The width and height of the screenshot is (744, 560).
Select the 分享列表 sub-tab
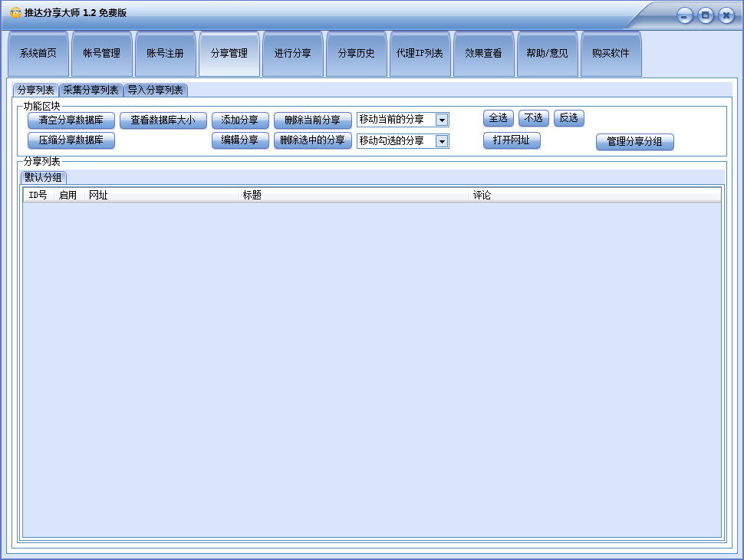(x=35, y=91)
